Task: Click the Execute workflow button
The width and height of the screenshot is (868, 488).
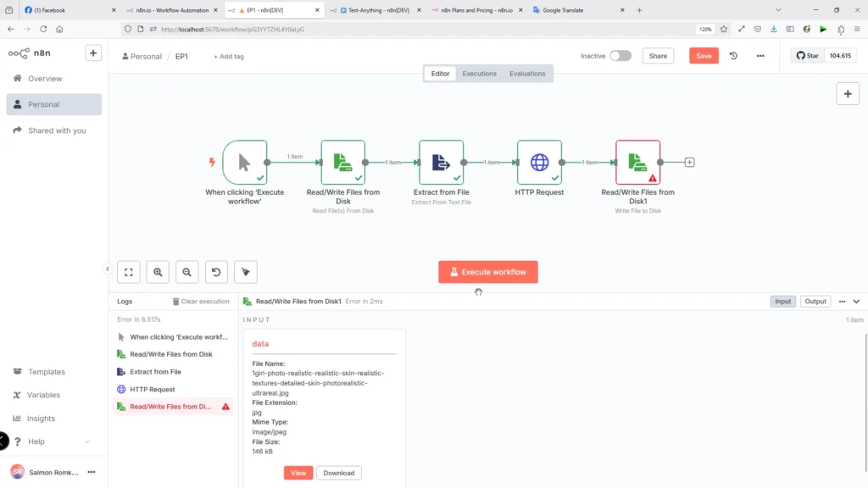Action: point(487,272)
